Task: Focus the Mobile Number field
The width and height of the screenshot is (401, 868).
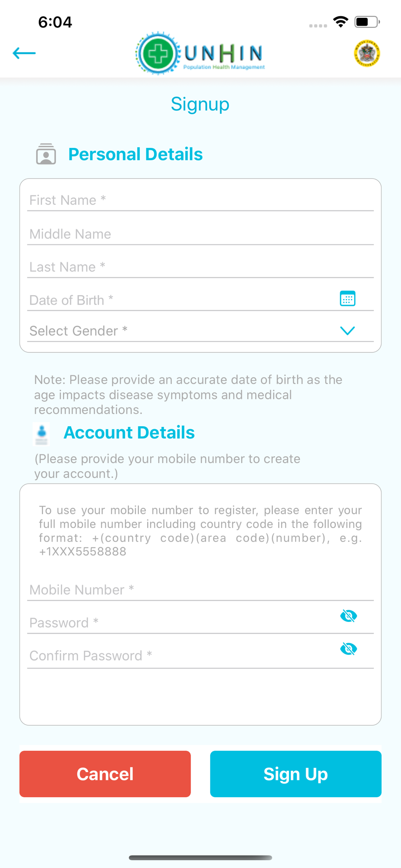Action: tap(200, 590)
